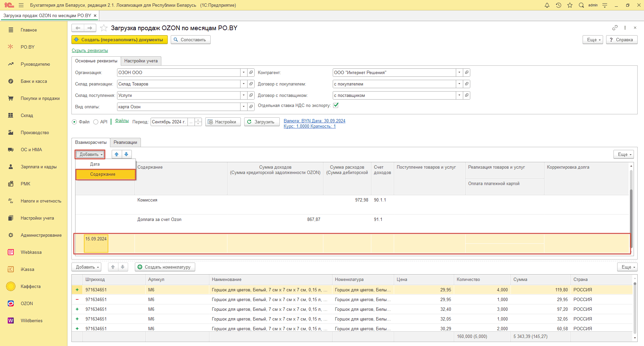Click Период input field
644x346 pixels.
(169, 122)
